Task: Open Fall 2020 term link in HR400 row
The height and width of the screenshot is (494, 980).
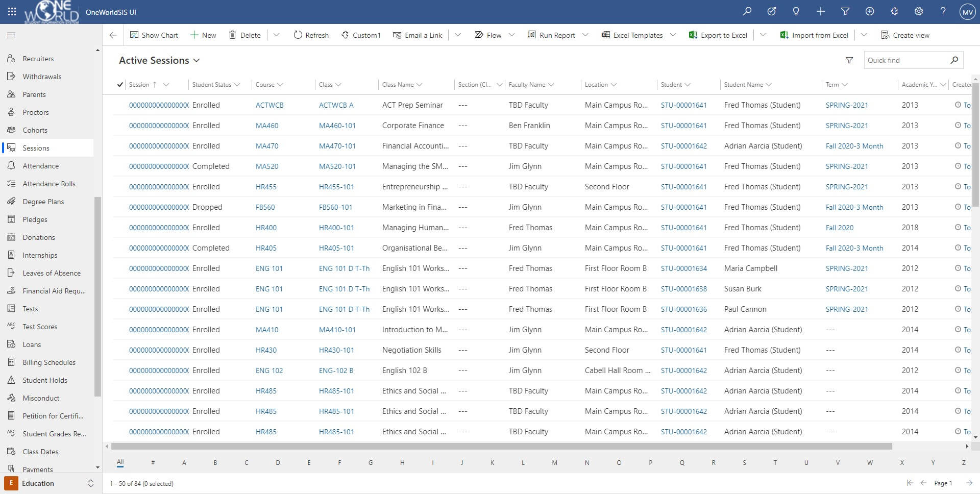Action: click(840, 228)
